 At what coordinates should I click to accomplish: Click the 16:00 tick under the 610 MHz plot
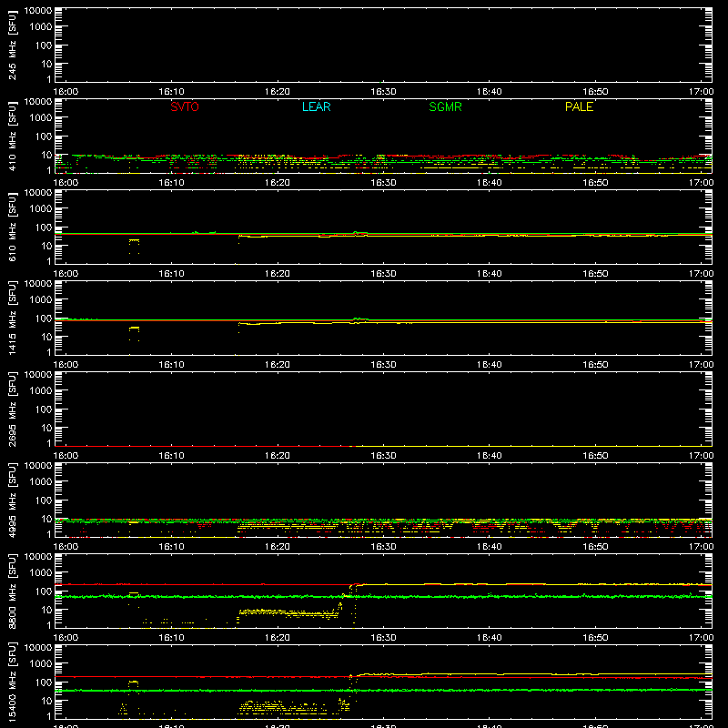tap(66, 274)
